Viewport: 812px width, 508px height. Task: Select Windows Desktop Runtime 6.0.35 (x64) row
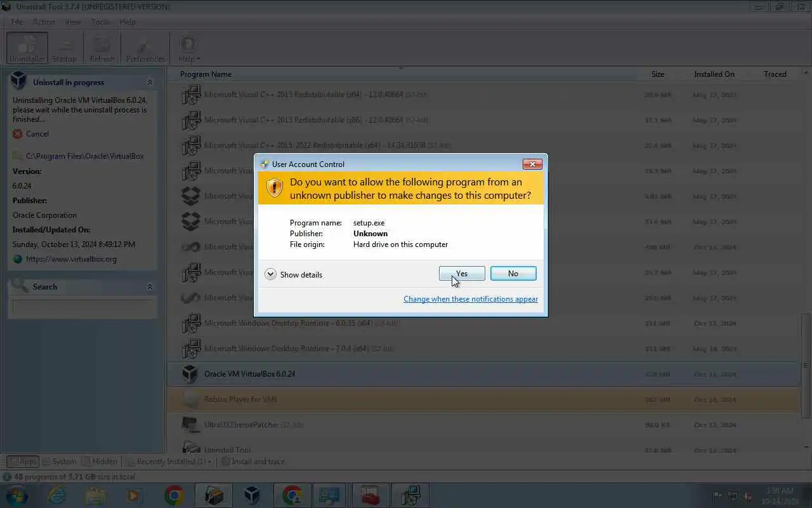[483, 323]
